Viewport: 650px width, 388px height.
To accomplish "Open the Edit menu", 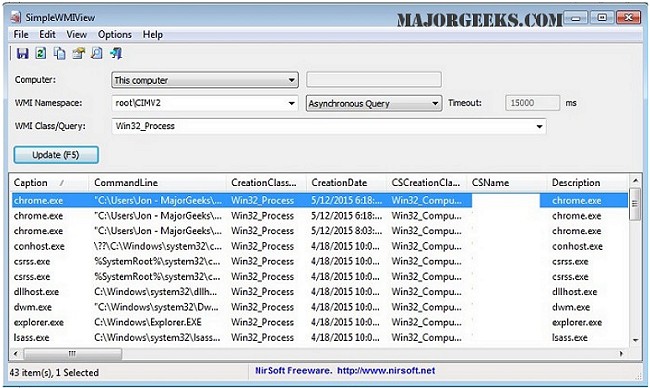I will pos(47,34).
